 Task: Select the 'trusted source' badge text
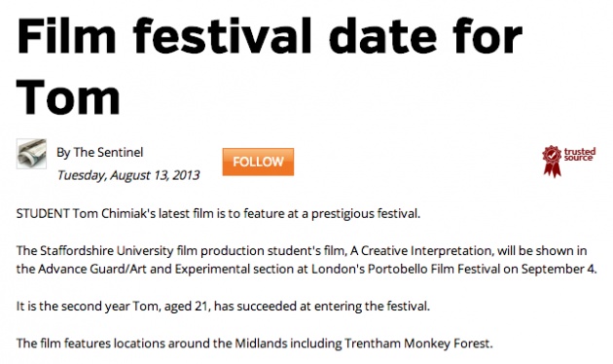[x=580, y=154]
